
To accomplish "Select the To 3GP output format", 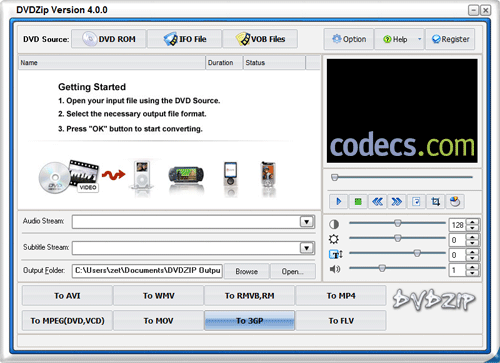I will tap(250, 321).
